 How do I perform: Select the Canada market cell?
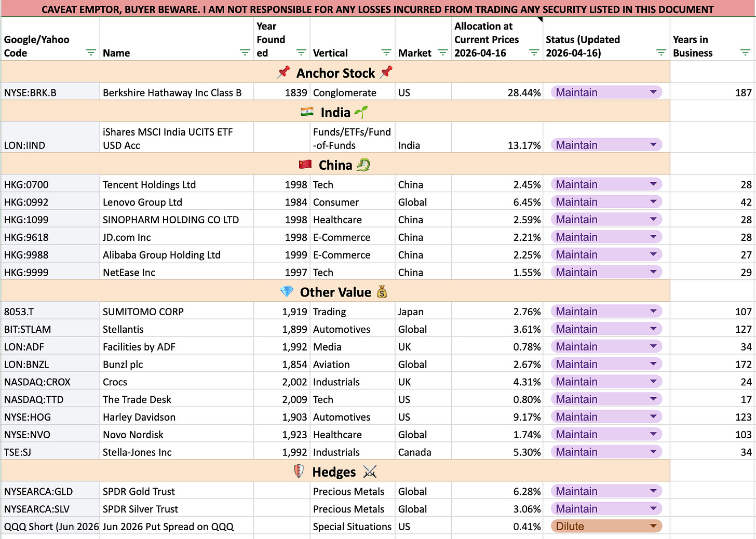(423, 452)
